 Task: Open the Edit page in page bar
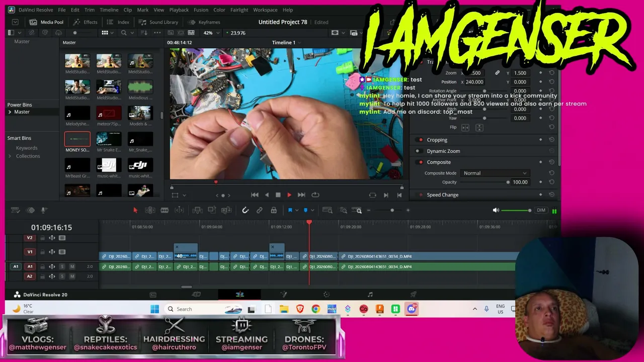click(x=239, y=295)
